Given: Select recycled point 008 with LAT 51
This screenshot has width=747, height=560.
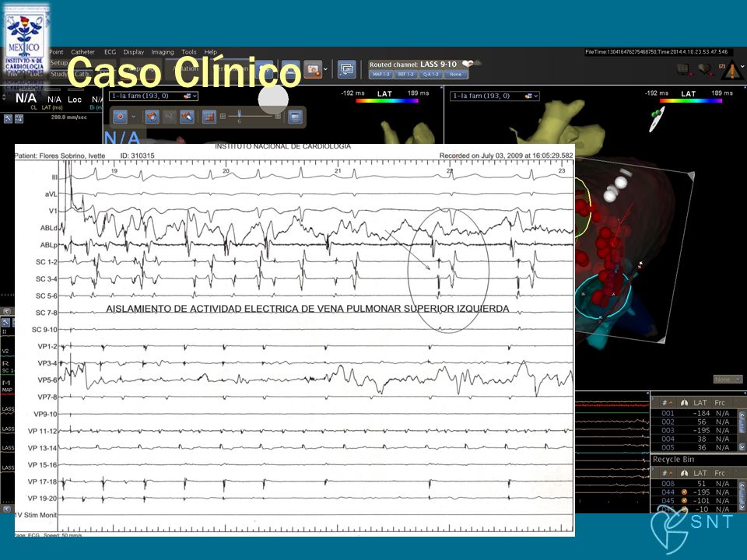Looking at the screenshot, I should point(695,484).
